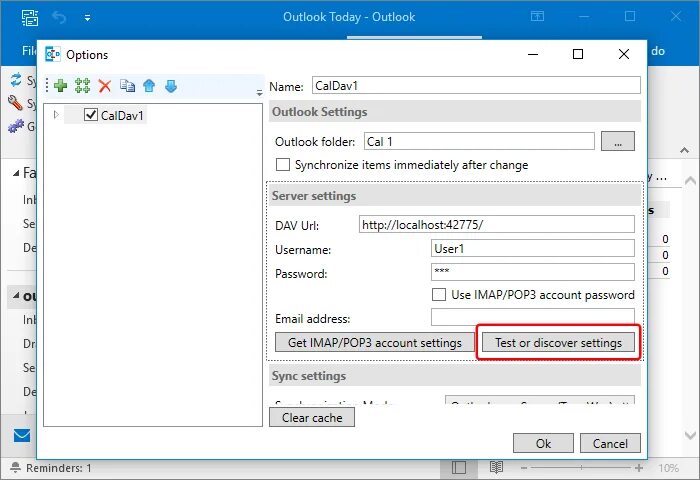
Task: Edit the profile Name field
Action: tap(476, 85)
